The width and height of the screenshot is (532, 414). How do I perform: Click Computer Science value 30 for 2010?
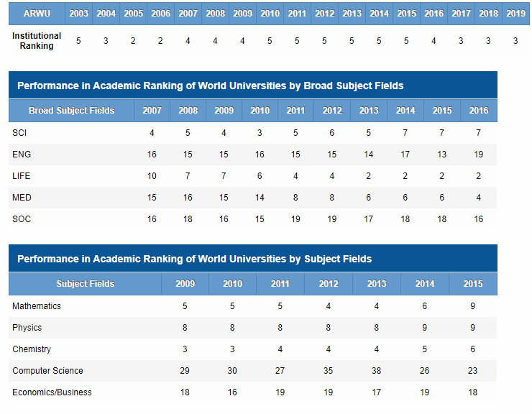tap(232, 371)
